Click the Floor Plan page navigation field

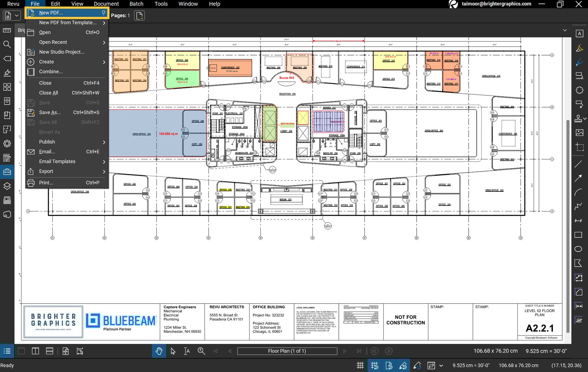click(287, 351)
